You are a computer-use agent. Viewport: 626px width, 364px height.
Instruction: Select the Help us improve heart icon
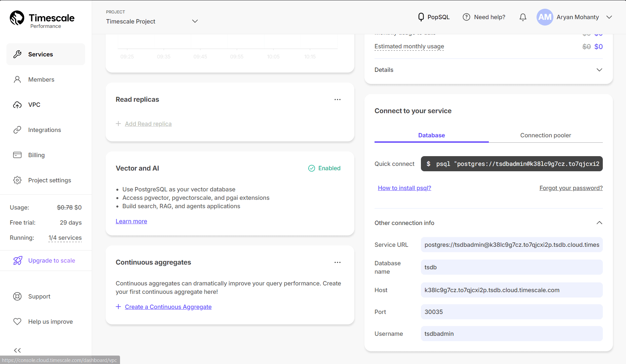coord(17,321)
